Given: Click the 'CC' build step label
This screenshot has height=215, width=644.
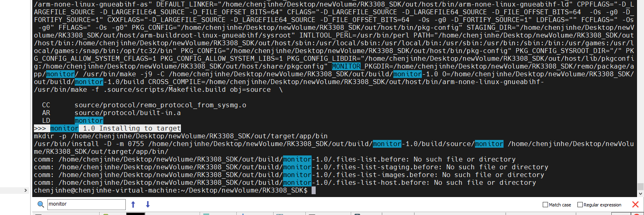Looking at the screenshot, I should [46, 105].
